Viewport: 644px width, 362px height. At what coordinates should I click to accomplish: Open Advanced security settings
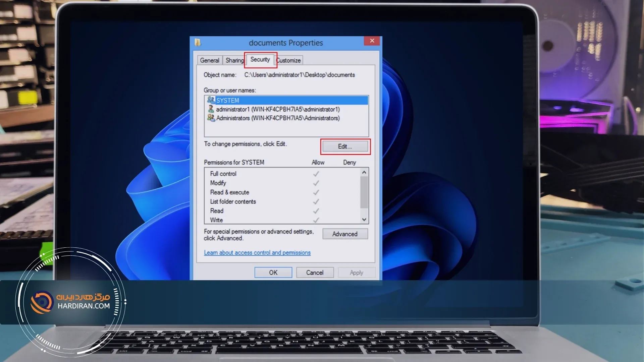tap(345, 234)
